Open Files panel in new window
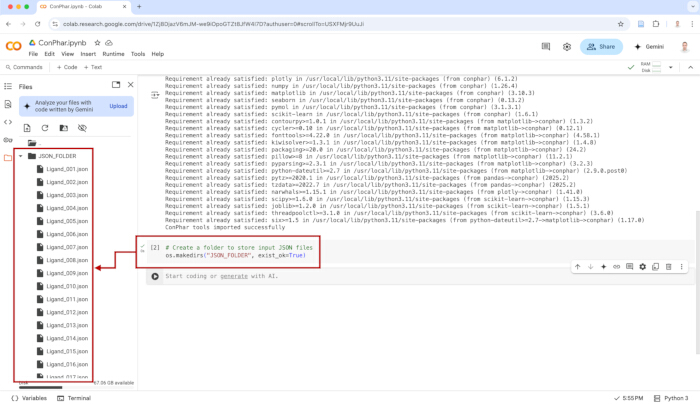700x404 pixels. click(116, 84)
